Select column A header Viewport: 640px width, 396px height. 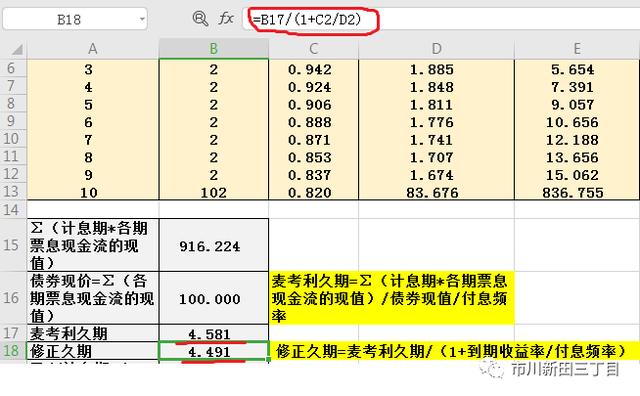tap(93, 49)
